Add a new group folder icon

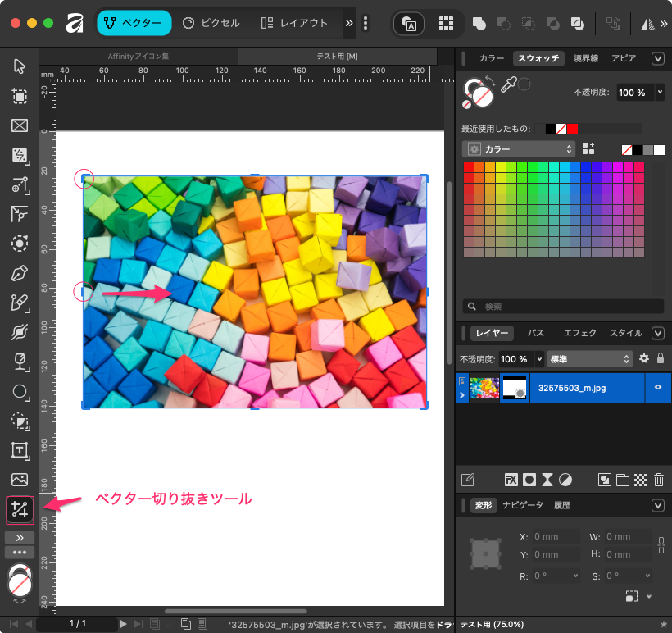click(x=622, y=480)
